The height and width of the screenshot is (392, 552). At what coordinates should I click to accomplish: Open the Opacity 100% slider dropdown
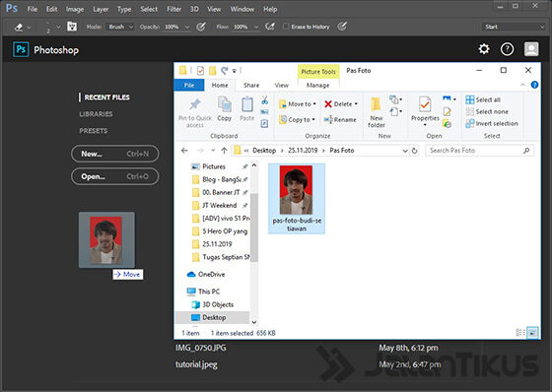[x=187, y=27]
